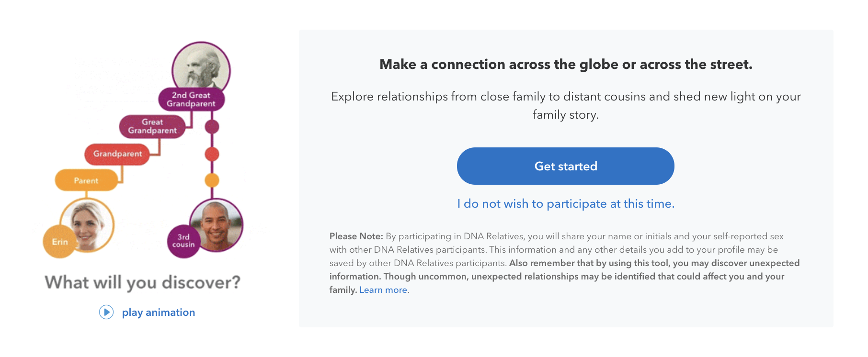This screenshot has height=357, width=868.
Task: Click the 2nd Great Grandparent label
Action: coord(191,100)
